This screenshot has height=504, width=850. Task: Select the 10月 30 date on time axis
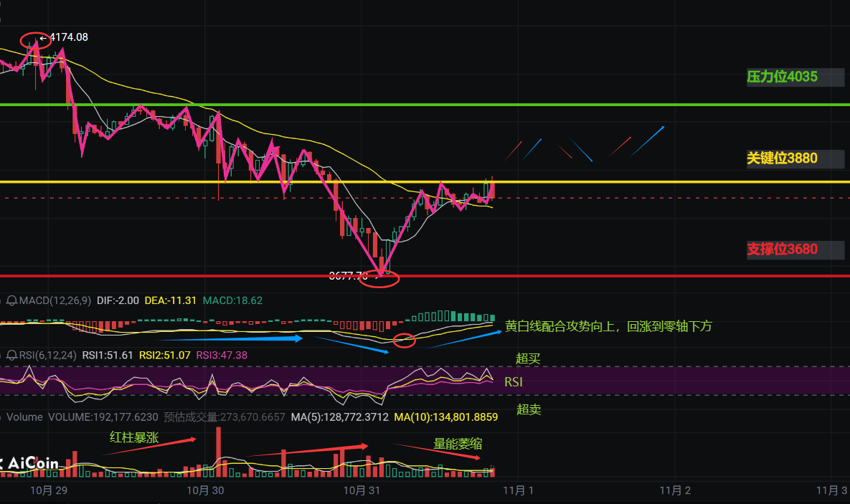205,491
